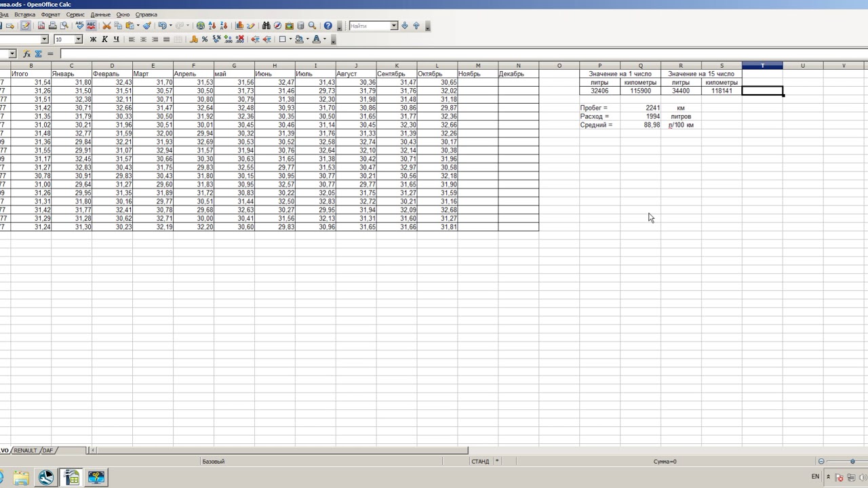Switch to RENAULT sheet tab
The width and height of the screenshot is (868, 488).
coord(26,450)
